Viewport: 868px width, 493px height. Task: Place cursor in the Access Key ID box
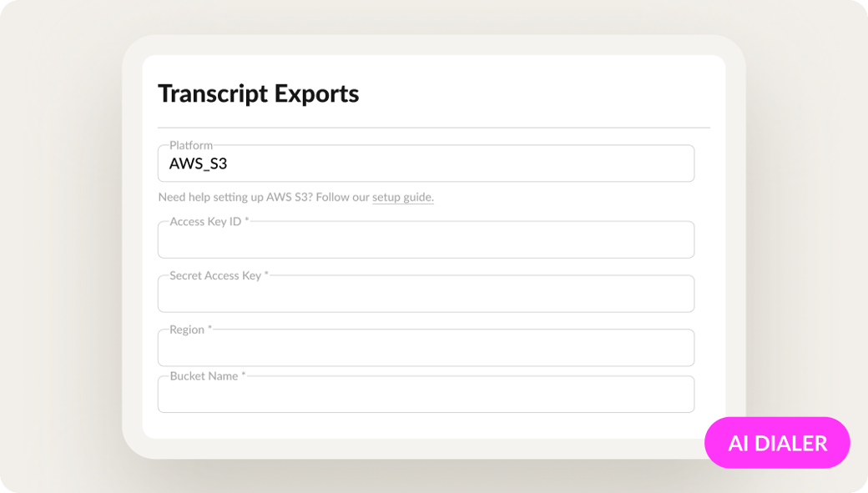click(426, 239)
